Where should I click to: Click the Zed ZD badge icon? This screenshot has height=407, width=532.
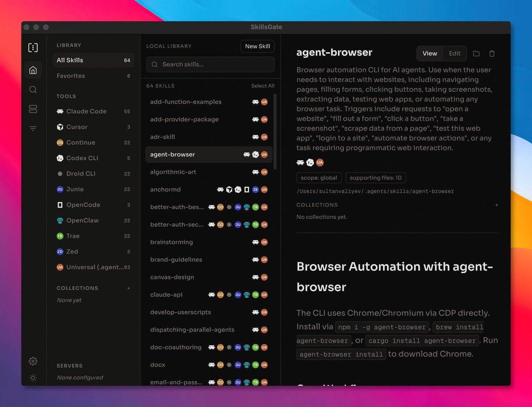click(x=60, y=252)
